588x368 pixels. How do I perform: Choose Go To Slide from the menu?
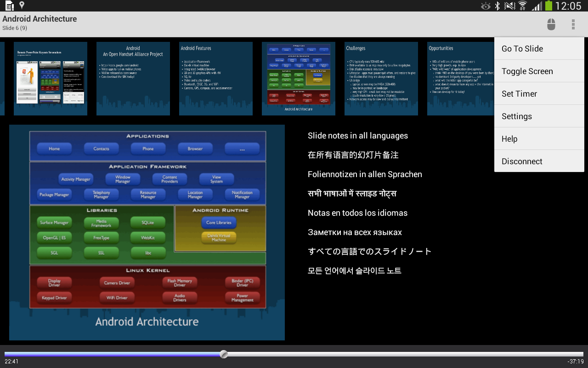[539, 49]
